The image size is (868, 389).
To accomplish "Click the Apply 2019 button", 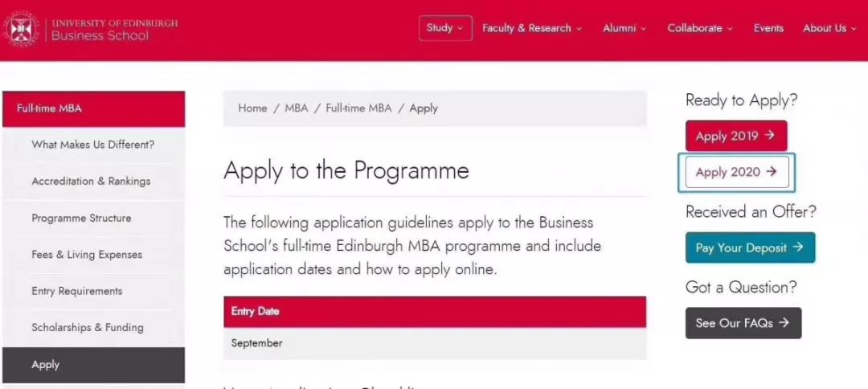I will (x=735, y=136).
